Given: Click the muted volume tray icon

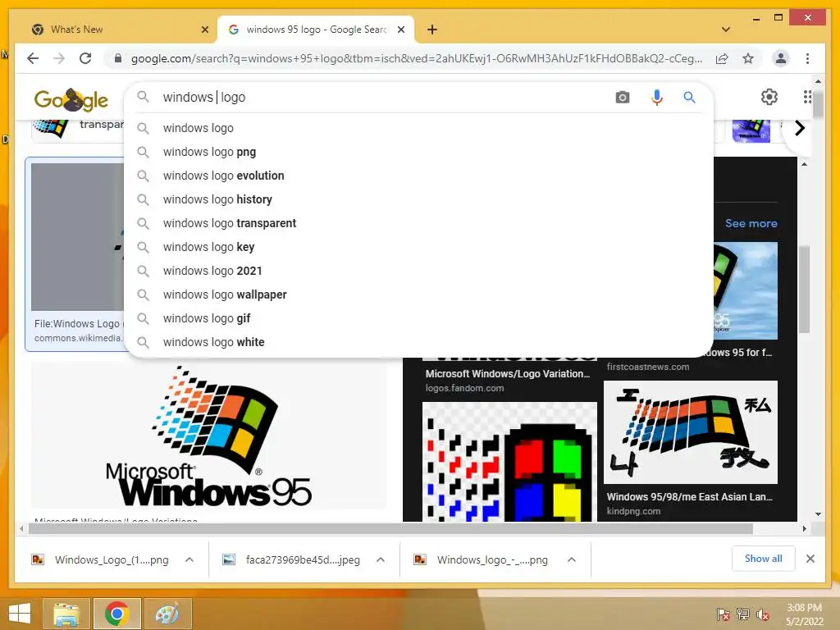Looking at the screenshot, I should pos(762,614).
